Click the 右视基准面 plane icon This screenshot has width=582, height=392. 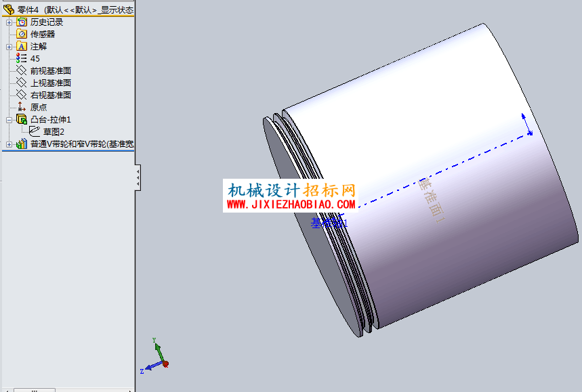click(22, 95)
